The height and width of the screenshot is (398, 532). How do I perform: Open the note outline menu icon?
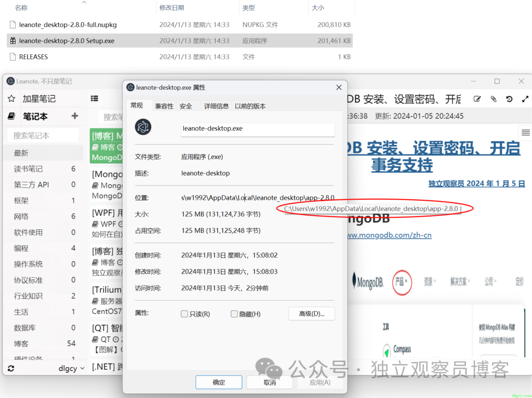point(526,133)
